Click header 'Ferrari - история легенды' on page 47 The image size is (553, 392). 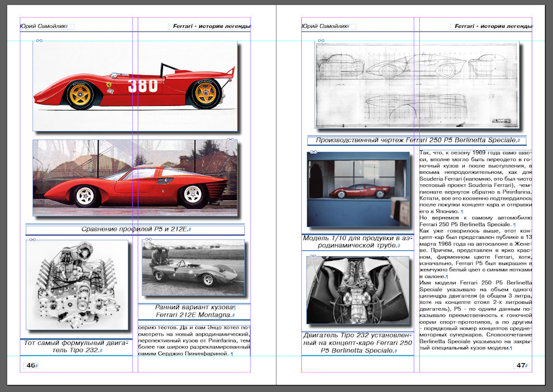click(494, 26)
